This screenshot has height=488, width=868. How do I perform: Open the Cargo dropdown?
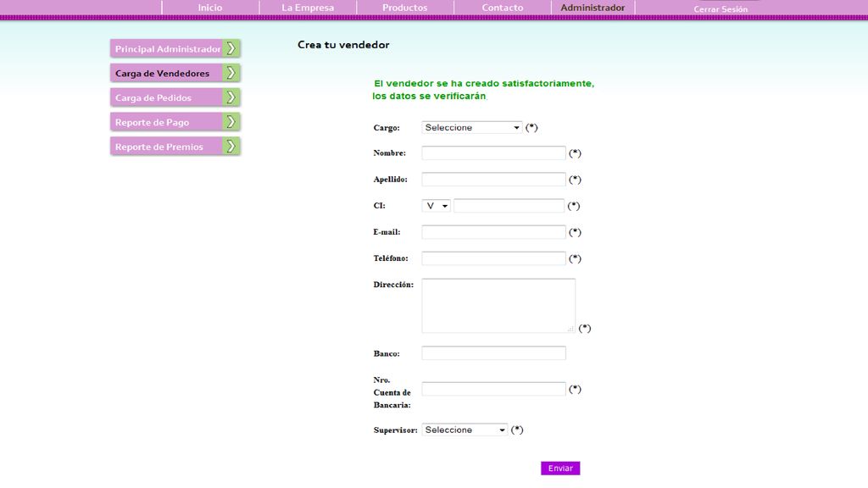(471, 127)
